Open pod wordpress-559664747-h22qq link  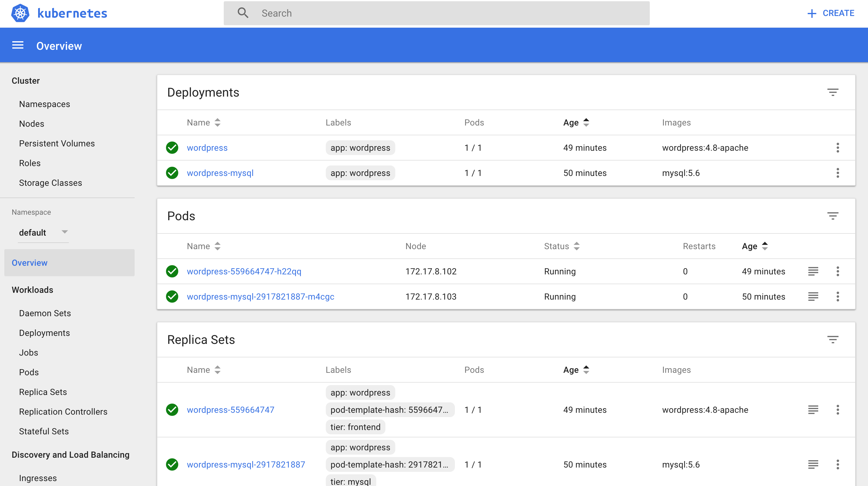[x=244, y=271]
